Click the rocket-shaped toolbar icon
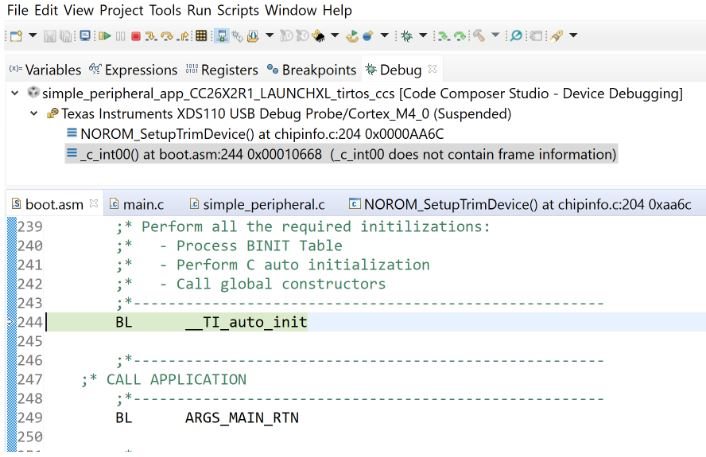This screenshot has height=457, width=706. (557, 36)
